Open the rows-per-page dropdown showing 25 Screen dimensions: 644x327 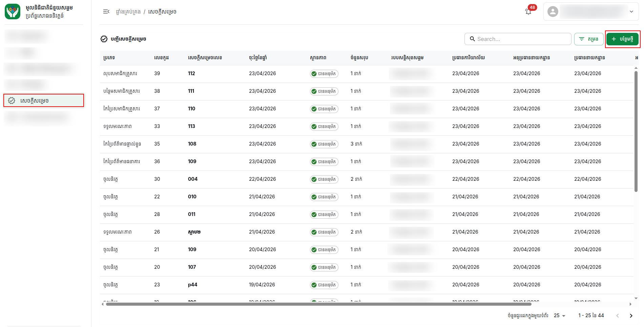click(560, 315)
